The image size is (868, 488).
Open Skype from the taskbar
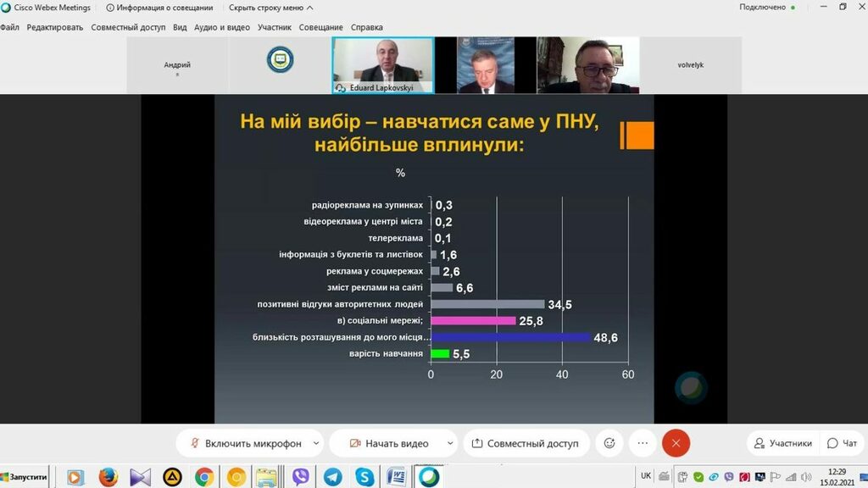364,477
